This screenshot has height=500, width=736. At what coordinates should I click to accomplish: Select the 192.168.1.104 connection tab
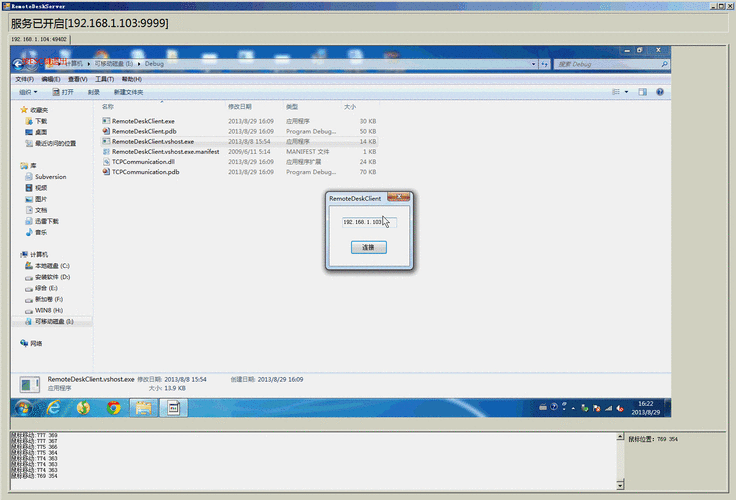(40, 39)
